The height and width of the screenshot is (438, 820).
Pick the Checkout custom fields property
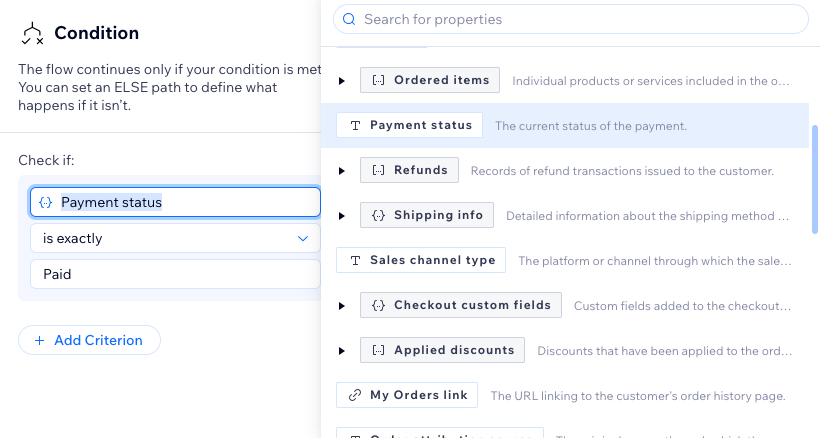point(461,305)
